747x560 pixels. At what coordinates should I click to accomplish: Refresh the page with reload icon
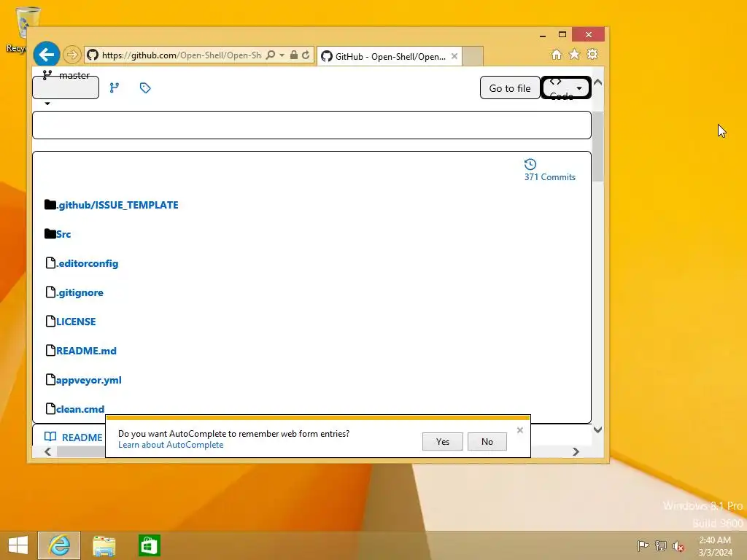(306, 55)
